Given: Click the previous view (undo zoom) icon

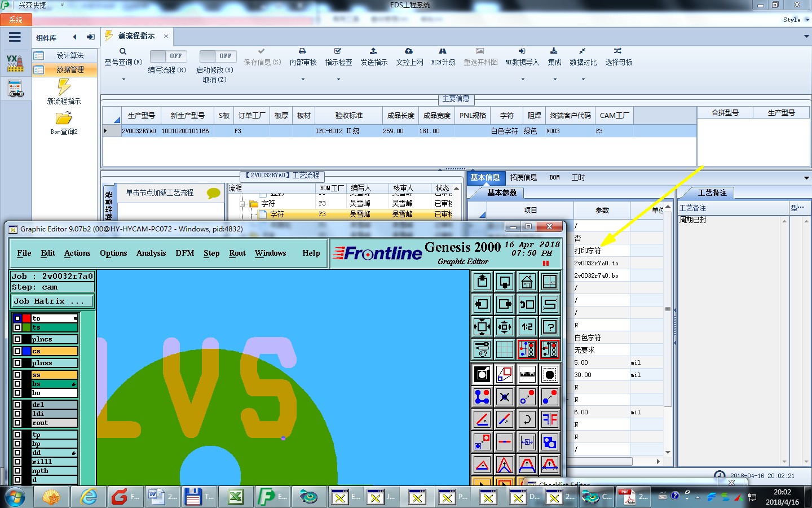Looking at the screenshot, I should pos(527,304).
